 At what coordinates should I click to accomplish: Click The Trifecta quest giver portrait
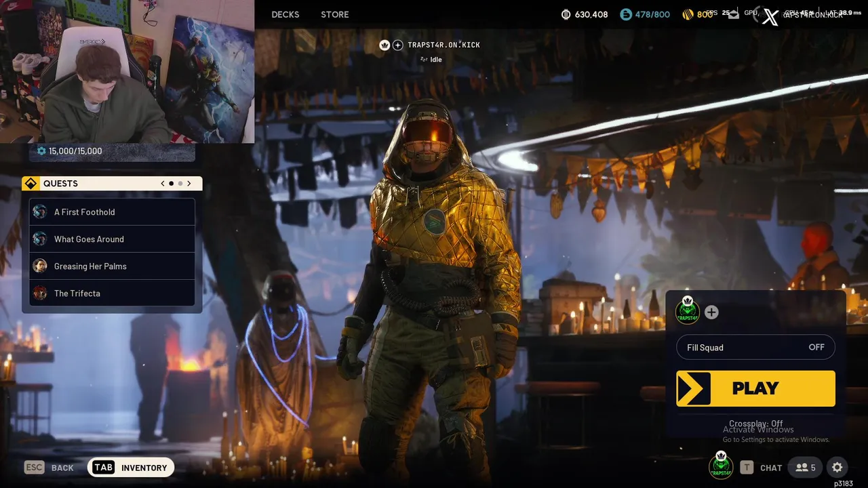point(40,293)
